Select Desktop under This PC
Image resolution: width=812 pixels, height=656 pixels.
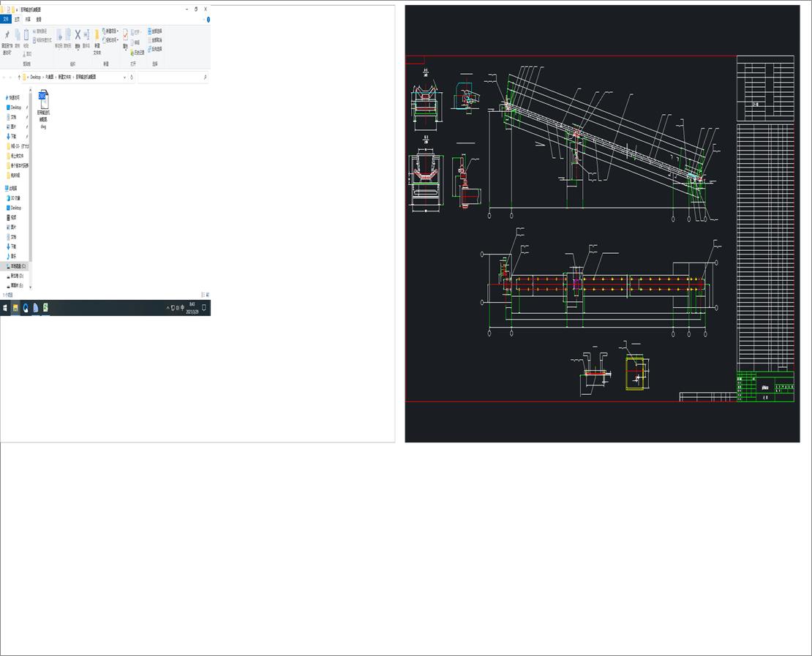(x=14, y=208)
